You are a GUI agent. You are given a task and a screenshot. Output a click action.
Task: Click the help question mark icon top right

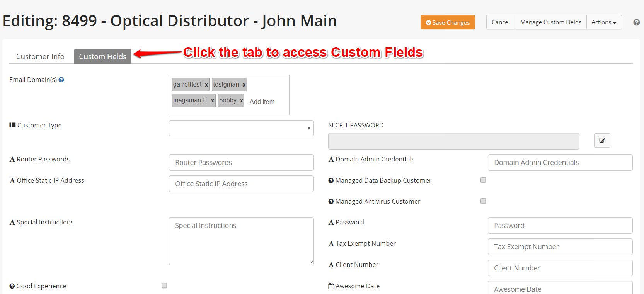[636, 22]
